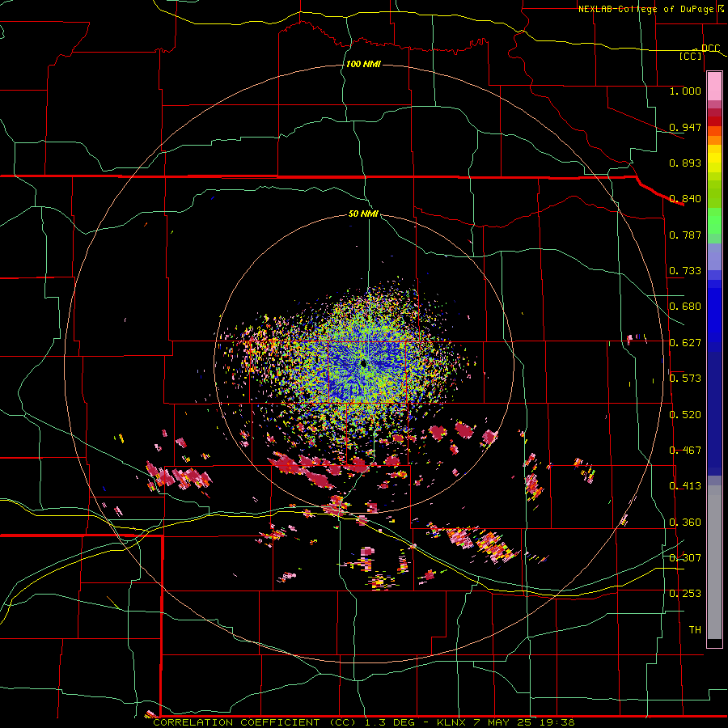Click the 0.840 scale value
Viewport: 728px width, 728px height.
[x=685, y=199]
